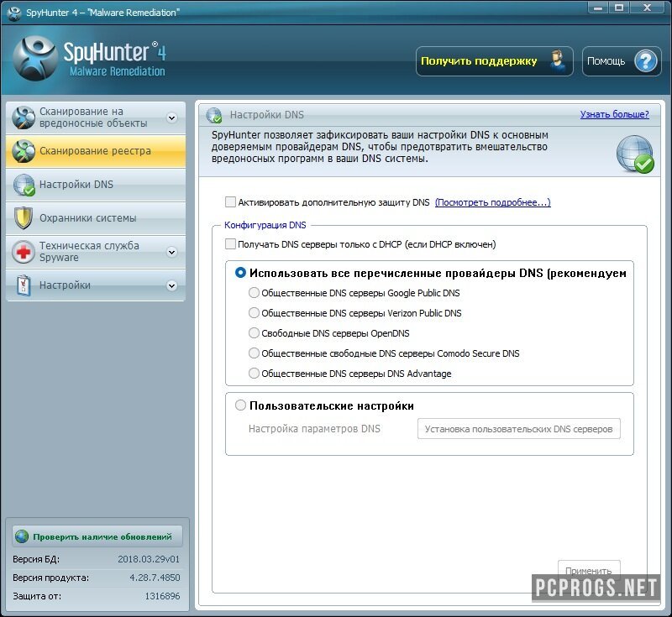Open the Сканирование реестра sidebar item
The width and height of the screenshot is (672, 617).
95,151
